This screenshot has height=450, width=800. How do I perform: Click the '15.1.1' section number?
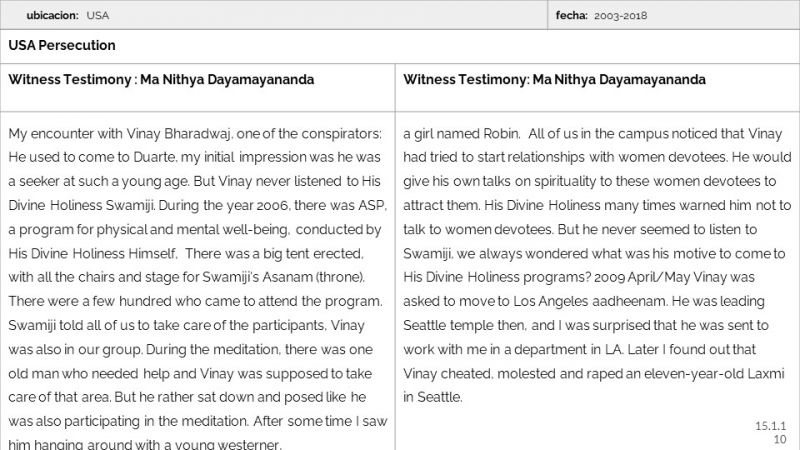coord(770,427)
